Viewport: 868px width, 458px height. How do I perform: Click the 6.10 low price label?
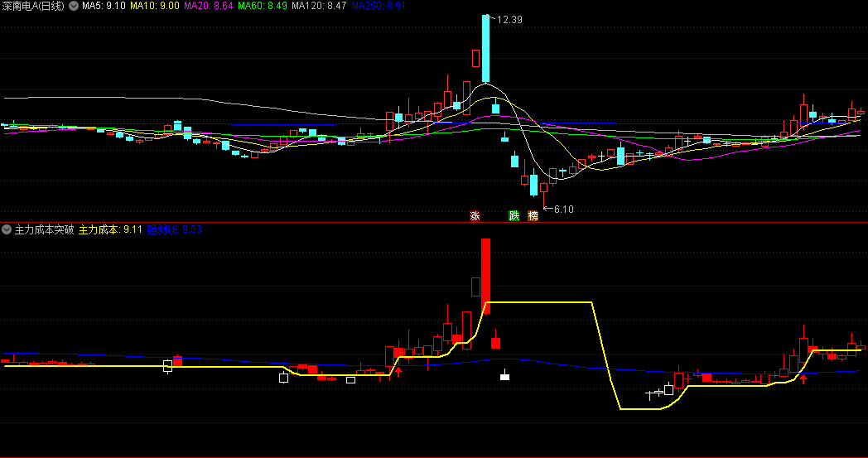pos(563,210)
